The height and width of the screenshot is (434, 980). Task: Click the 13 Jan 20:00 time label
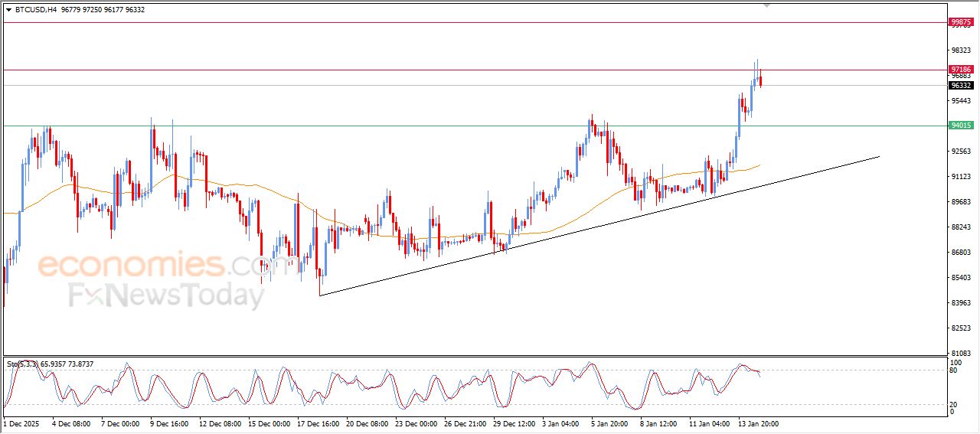point(758,423)
